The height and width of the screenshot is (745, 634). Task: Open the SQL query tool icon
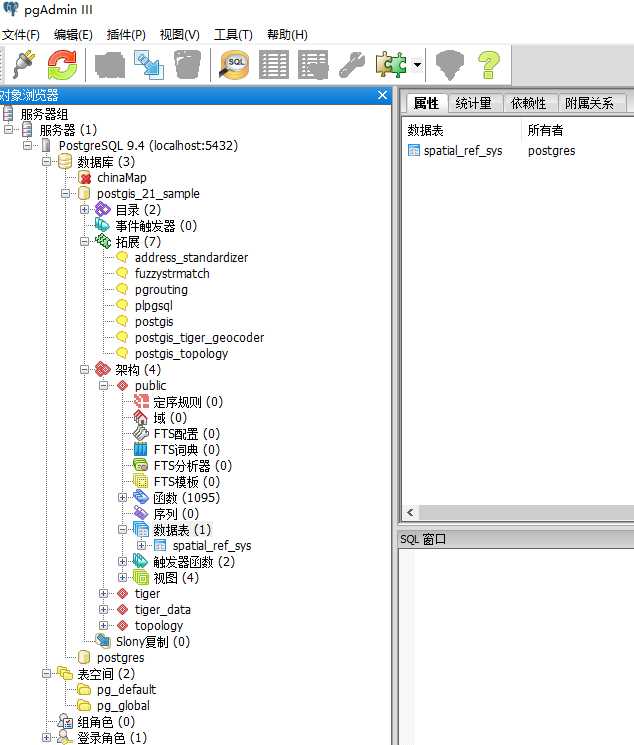click(234, 65)
